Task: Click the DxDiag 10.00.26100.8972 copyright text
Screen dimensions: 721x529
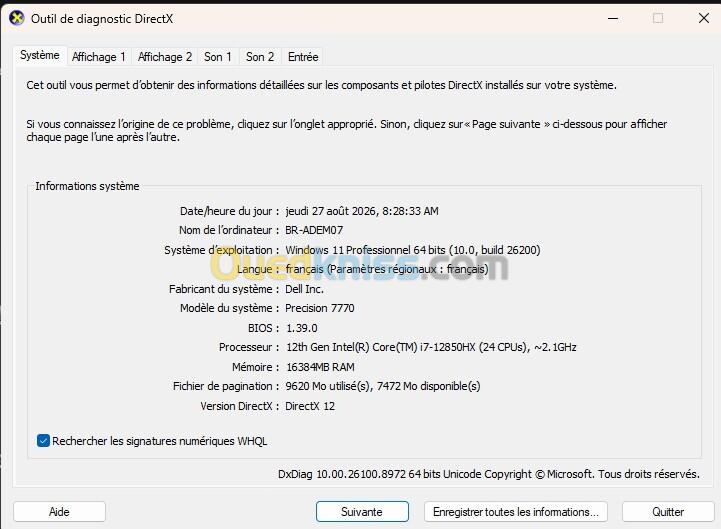Action: pos(489,474)
